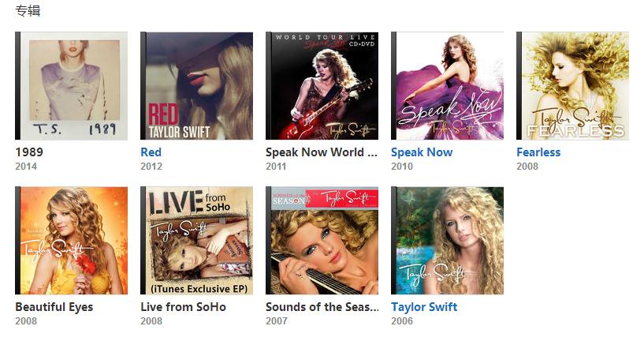Open the Speak Now album cover
This screenshot has height=341, width=644.
(x=447, y=86)
